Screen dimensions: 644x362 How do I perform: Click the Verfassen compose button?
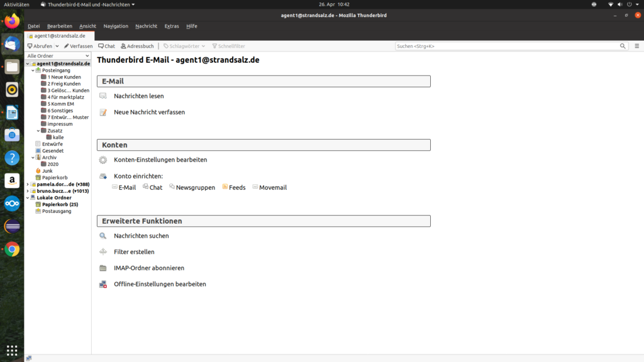tap(78, 46)
